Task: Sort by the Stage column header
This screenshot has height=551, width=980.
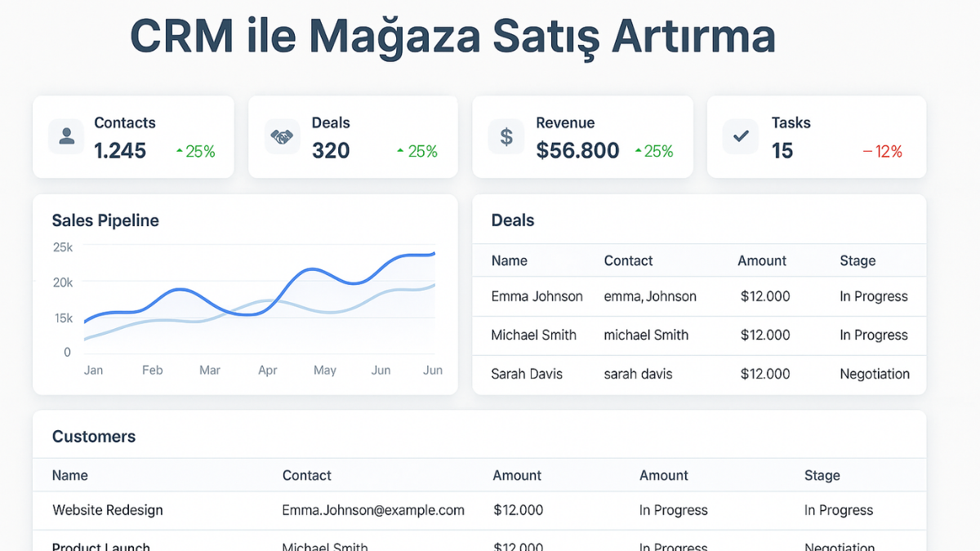Action: click(x=857, y=260)
